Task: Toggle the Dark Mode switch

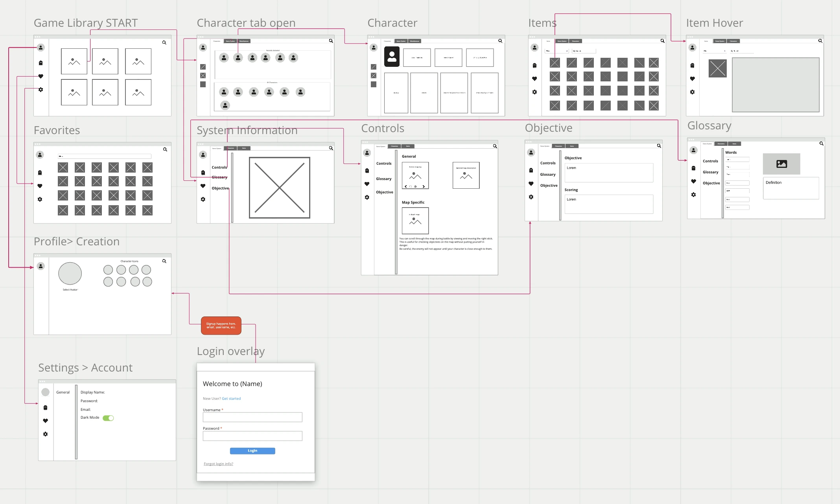Action: click(x=108, y=418)
